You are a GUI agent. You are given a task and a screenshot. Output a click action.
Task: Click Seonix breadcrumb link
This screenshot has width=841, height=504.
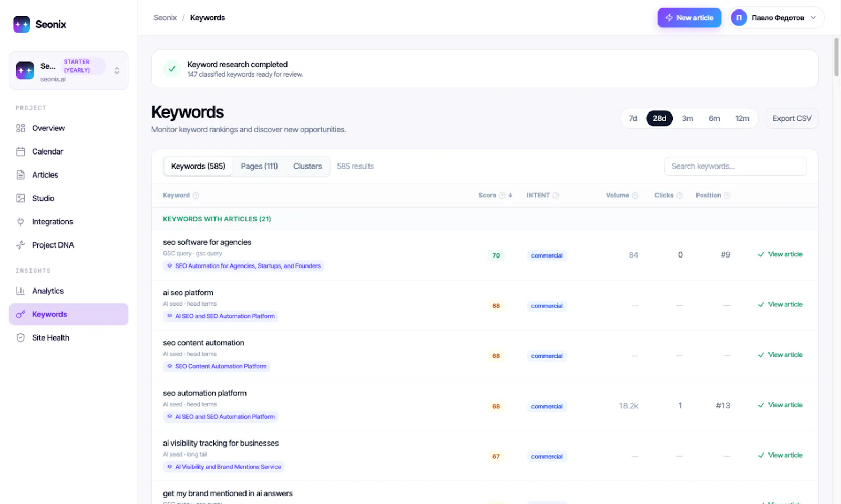[x=165, y=18]
